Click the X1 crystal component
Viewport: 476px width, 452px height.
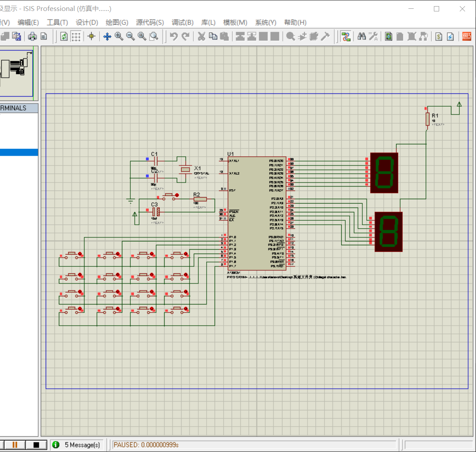pos(185,169)
